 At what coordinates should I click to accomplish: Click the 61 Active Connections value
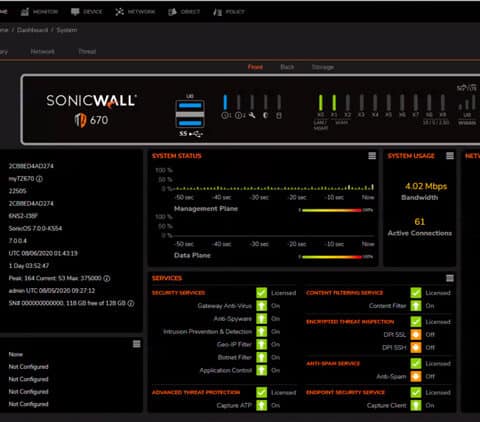click(420, 222)
